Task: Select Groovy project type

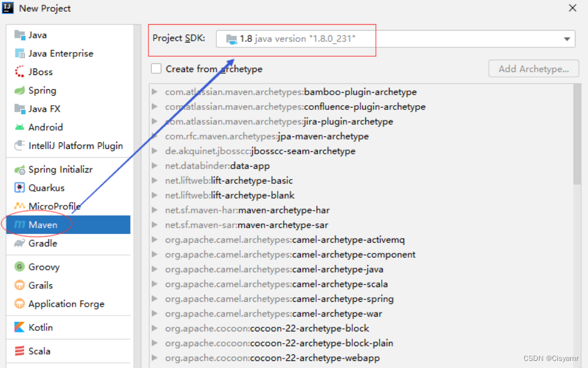Action: [68, 267]
